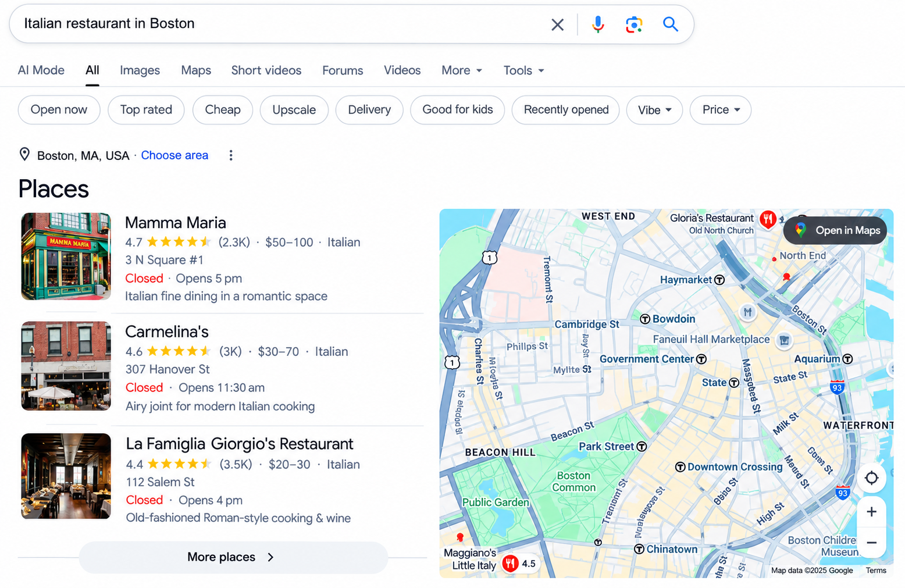
Task: Click the More places button
Action: click(x=233, y=557)
